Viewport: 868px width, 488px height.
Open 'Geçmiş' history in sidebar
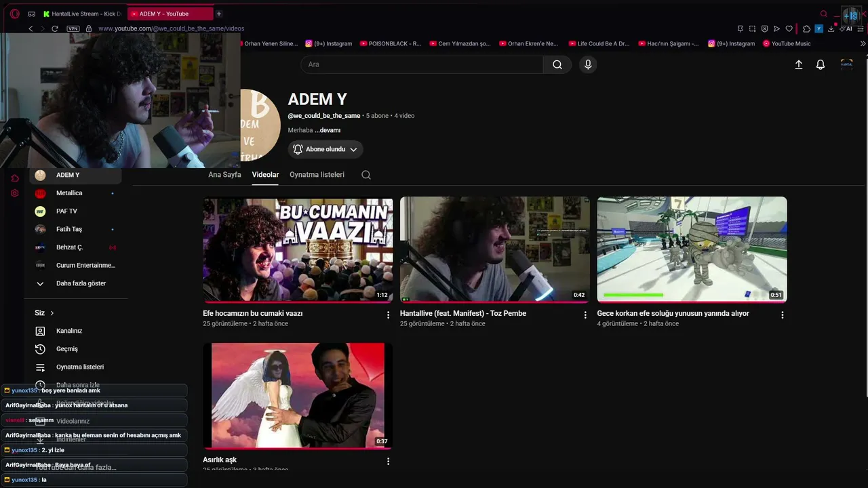tap(75, 349)
